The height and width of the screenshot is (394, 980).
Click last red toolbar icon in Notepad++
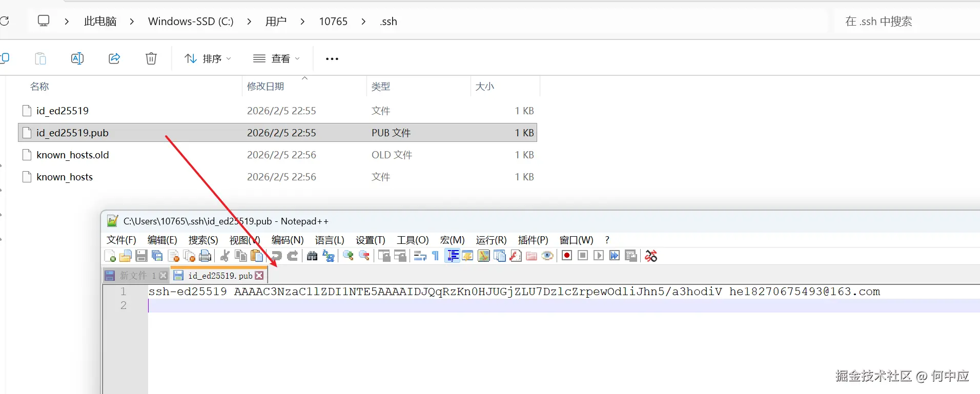pos(651,256)
